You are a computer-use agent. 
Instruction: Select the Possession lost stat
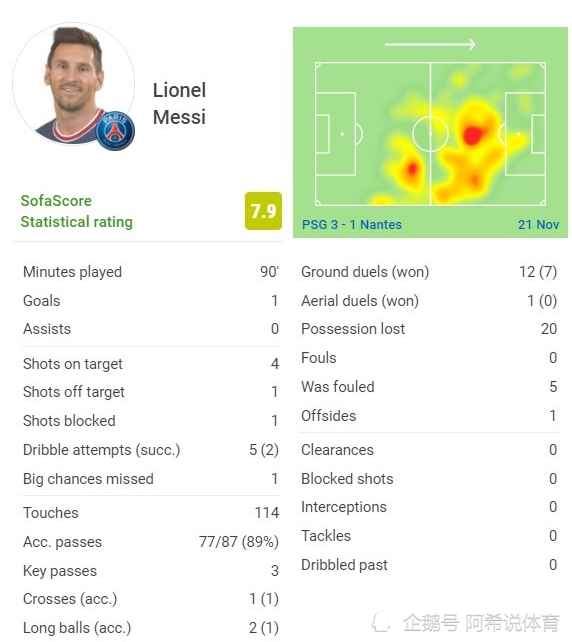click(429, 329)
